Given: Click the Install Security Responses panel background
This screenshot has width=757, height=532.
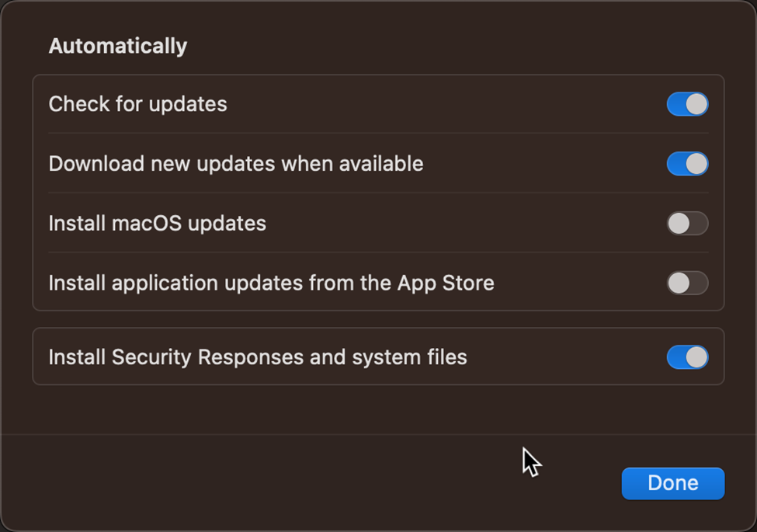Looking at the screenshot, I should click(466, 357).
